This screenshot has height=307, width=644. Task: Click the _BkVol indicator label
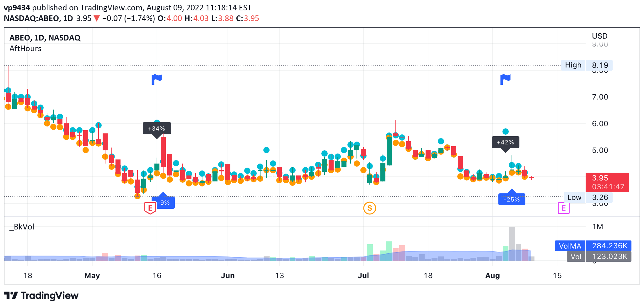(22, 227)
